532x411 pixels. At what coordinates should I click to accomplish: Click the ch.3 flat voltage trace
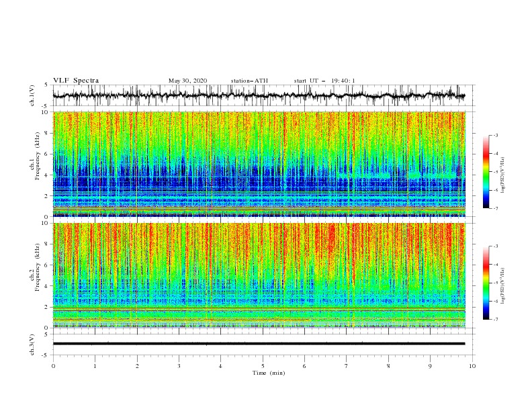tap(259, 344)
